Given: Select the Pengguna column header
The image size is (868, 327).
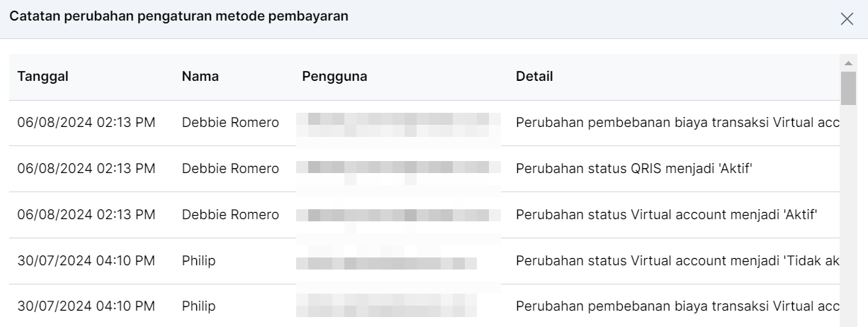Looking at the screenshot, I should (334, 77).
